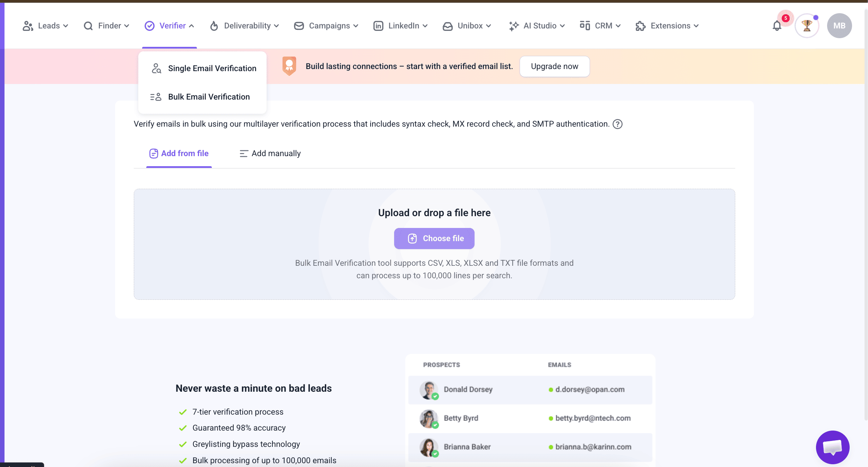Click the Upgrade now button
868x467 pixels.
tap(554, 66)
